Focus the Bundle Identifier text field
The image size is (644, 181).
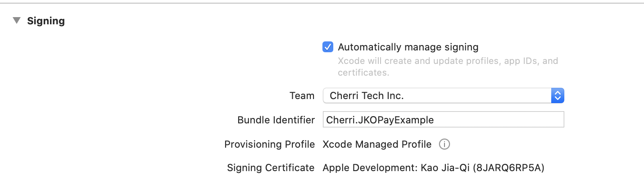click(x=444, y=120)
